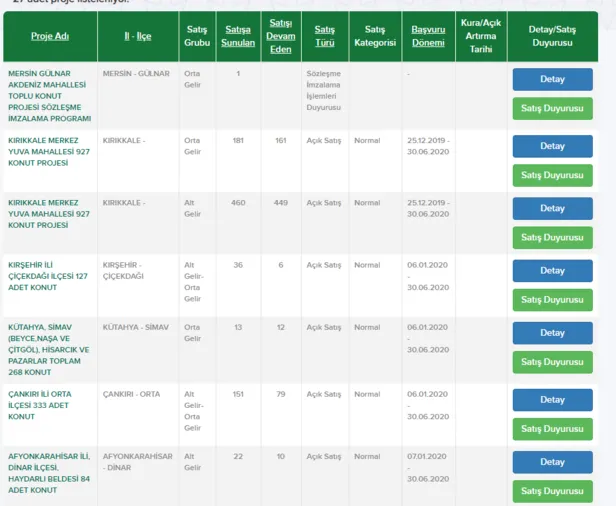The image size is (616, 506).
Task: Click Satışı Devam Eden column header
Action: click(x=280, y=36)
